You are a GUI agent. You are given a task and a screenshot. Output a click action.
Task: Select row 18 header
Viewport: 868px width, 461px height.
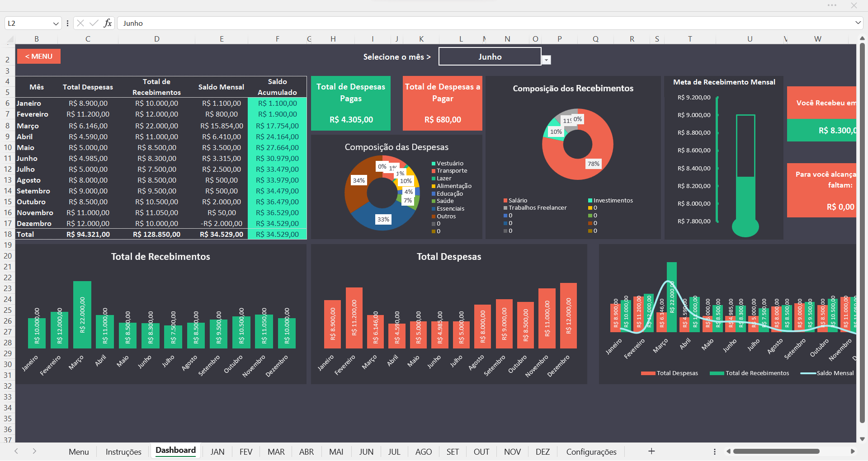[x=8, y=234]
